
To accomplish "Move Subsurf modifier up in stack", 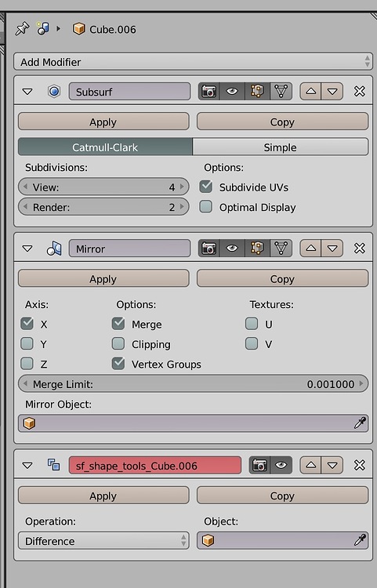I will click(x=310, y=92).
